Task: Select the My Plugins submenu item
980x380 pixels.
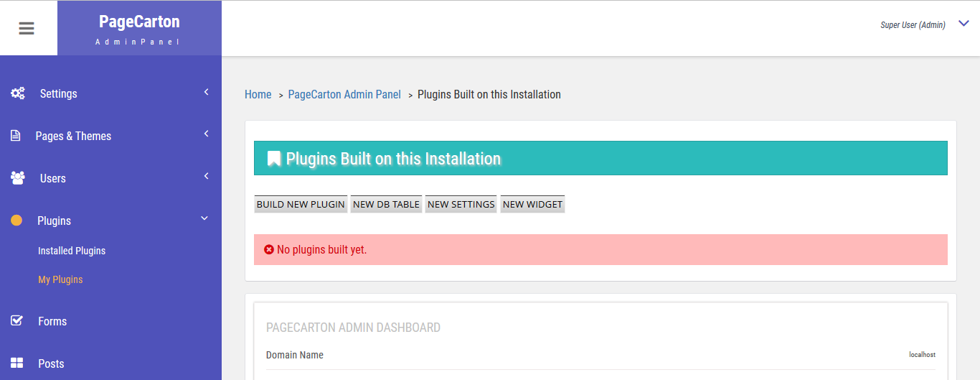Action: pyautogui.click(x=60, y=279)
